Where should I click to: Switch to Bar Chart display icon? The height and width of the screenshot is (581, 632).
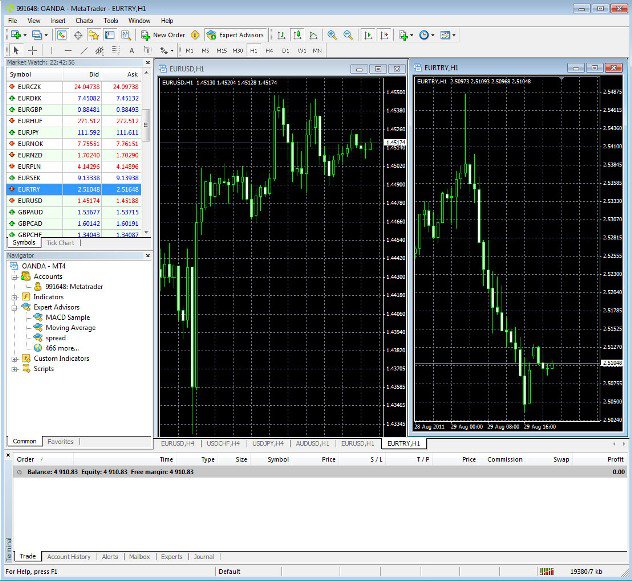coord(281,35)
